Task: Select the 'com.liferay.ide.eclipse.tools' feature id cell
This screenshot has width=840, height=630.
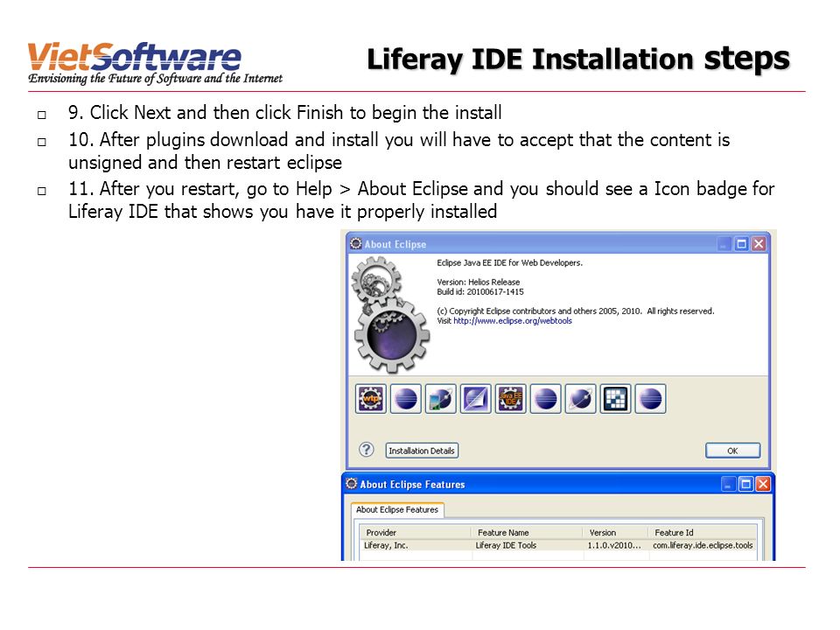Action: click(x=703, y=545)
